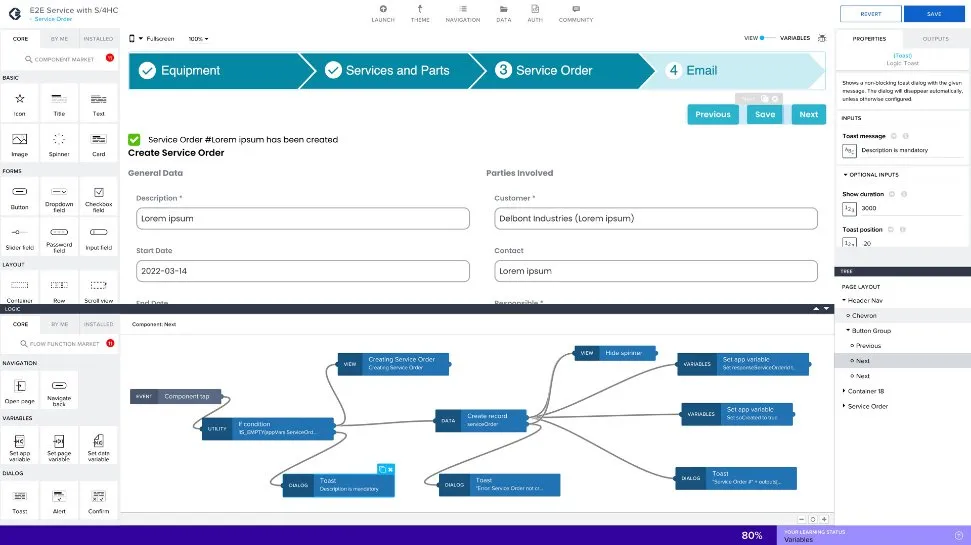Switch to the Outputs tab
971x545 pixels.
click(x=935, y=39)
